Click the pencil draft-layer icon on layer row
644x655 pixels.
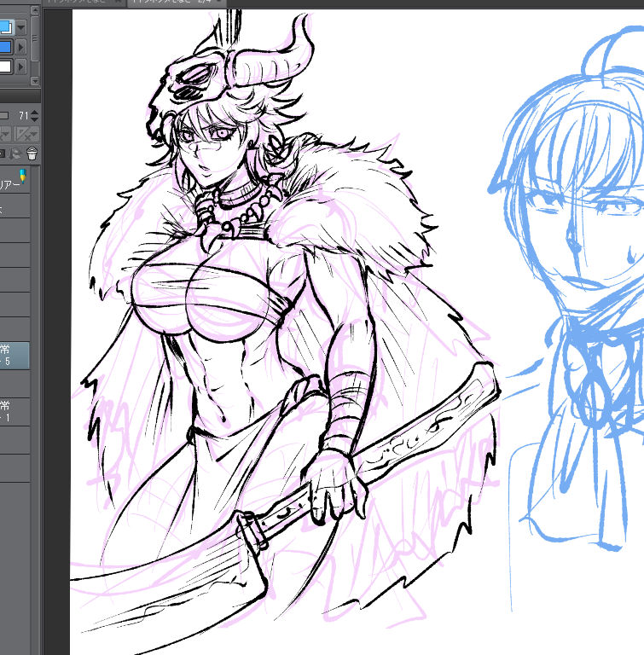point(22,175)
